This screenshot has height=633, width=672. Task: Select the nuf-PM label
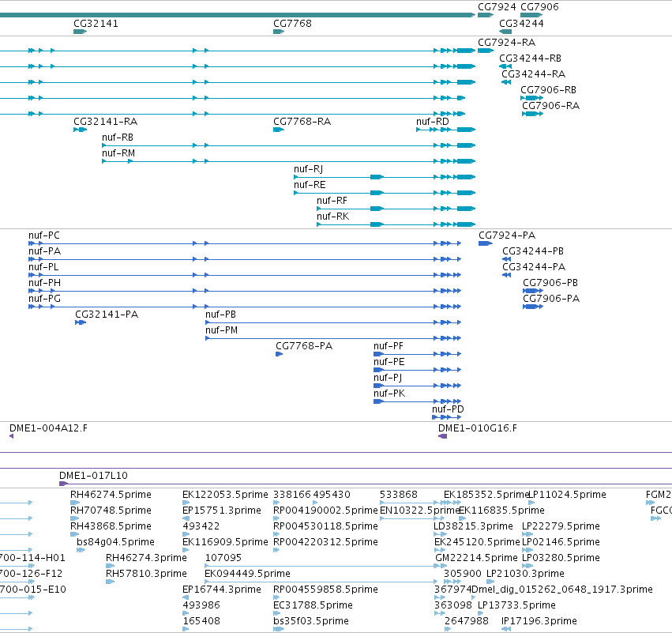pos(222,330)
